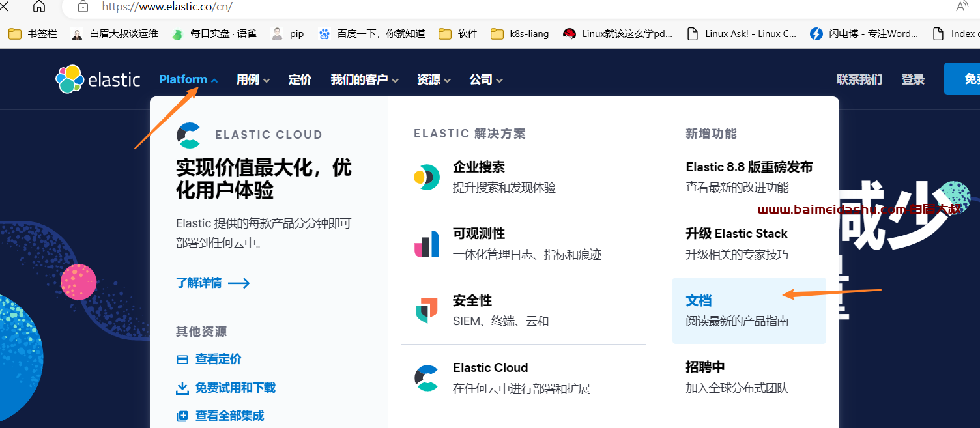Open the 文档 documentation entry

pos(749,310)
